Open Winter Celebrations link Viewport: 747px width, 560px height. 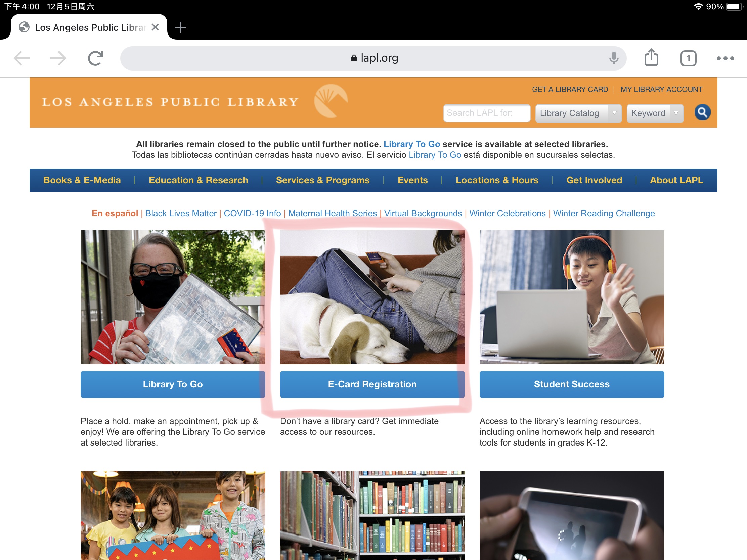507,213
